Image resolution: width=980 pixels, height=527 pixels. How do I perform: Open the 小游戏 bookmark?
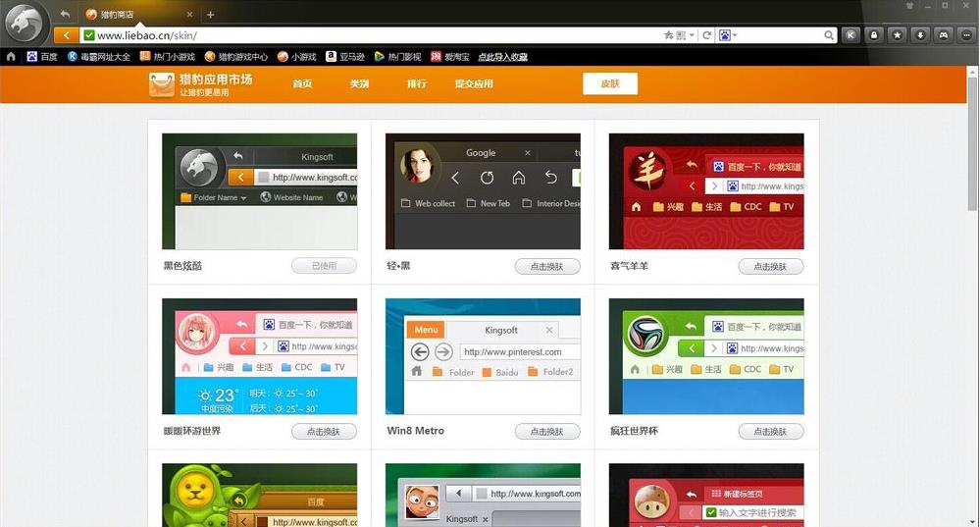pos(297,56)
